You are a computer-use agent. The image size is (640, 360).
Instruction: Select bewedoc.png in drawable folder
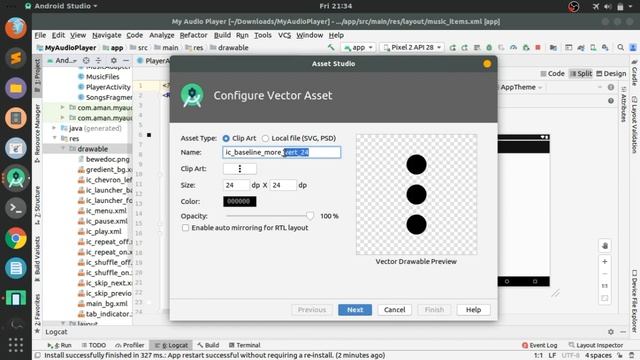tap(104, 159)
